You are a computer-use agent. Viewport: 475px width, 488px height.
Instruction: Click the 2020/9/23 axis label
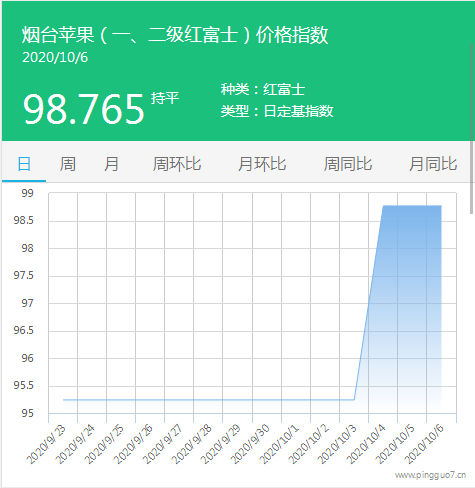(x=46, y=444)
